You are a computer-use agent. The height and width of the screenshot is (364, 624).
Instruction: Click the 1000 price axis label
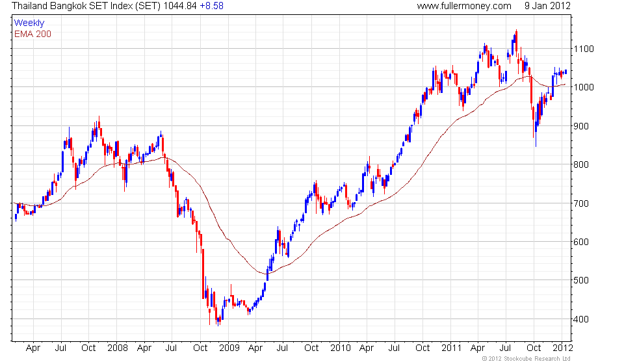point(584,87)
